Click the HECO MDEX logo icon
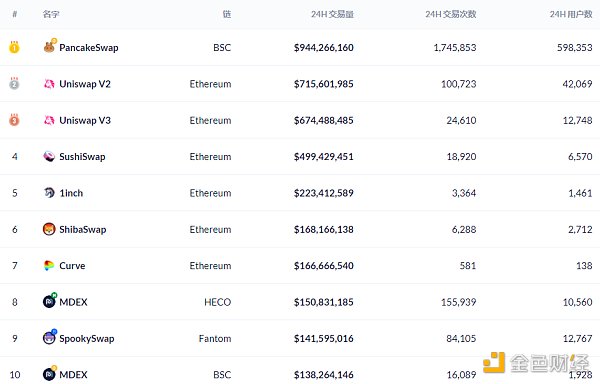Image resolution: width=600 pixels, height=384 pixels. (49, 301)
